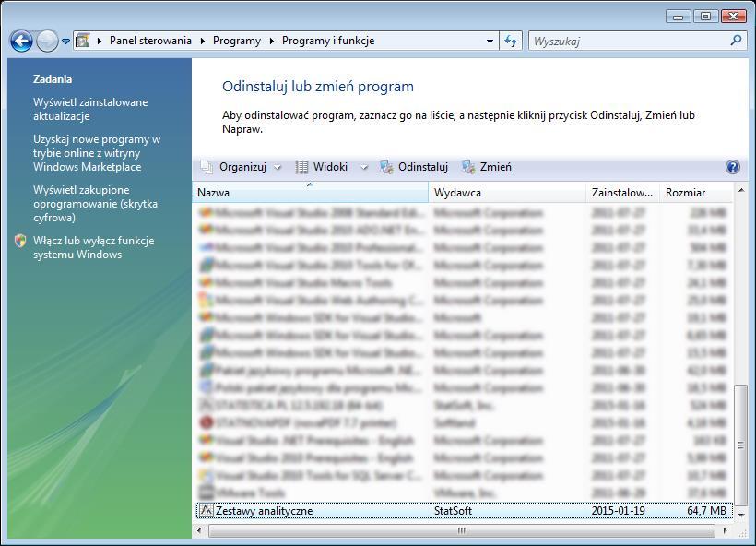Expand the Widoki dropdown arrow

tap(364, 167)
